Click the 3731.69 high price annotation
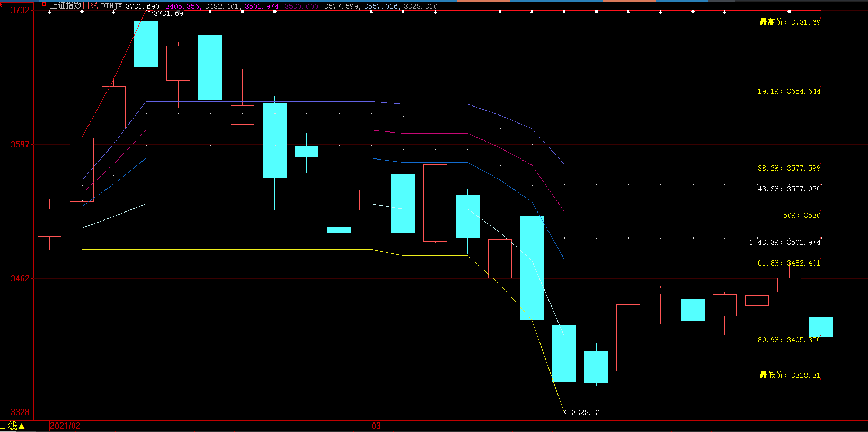Viewport: 868px width, 432px height. pyautogui.click(x=169, y=13)
